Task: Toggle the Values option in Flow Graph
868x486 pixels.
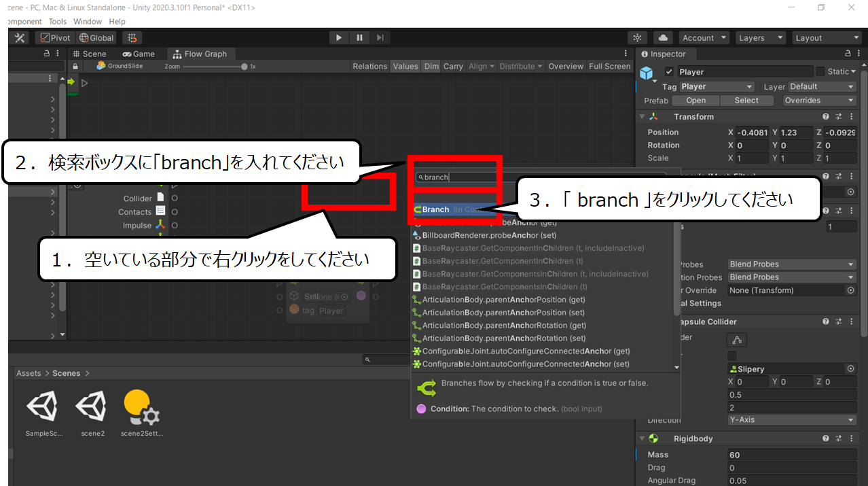Action: point(405,66)
